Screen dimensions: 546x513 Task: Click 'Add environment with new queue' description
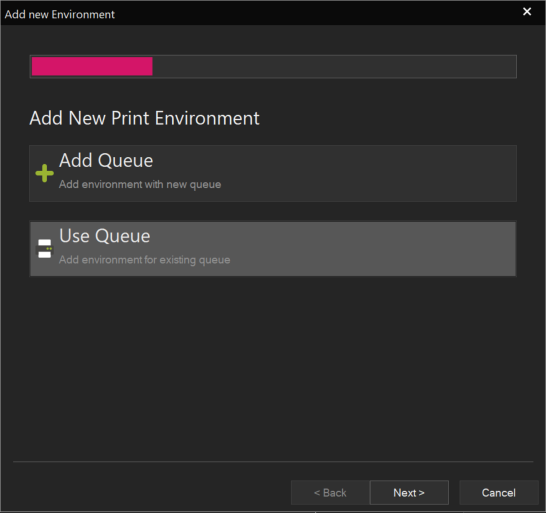click(x=140, y=184)
